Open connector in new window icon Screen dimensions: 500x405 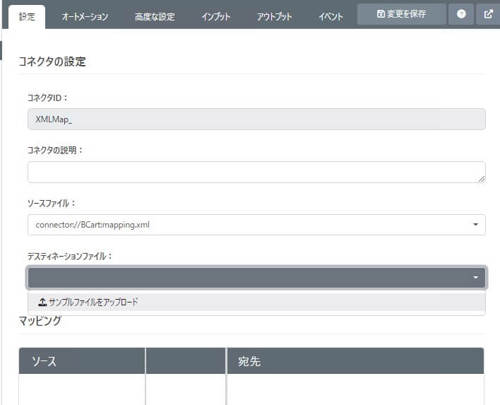tap(488, 14)
